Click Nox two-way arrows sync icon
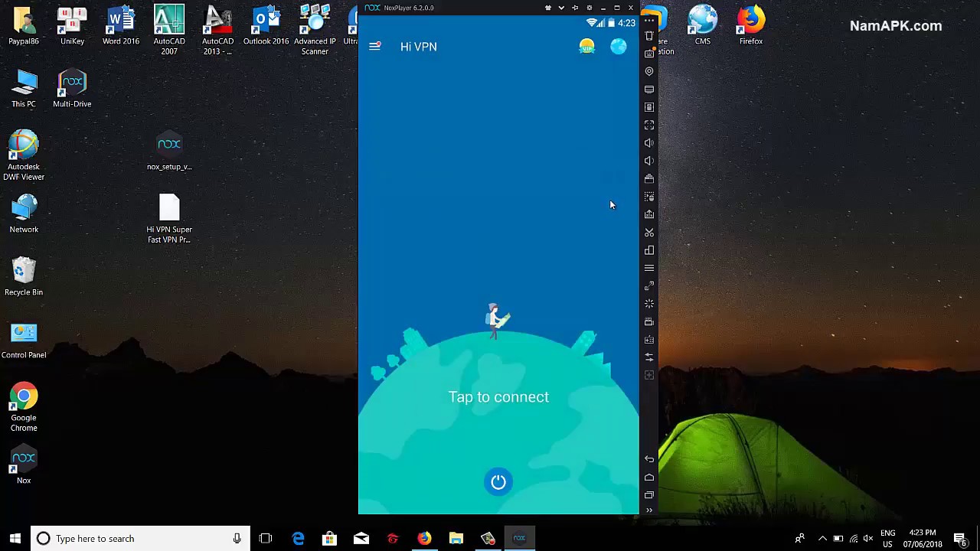This screenshot has width=980, height=551. click(649, 357)
